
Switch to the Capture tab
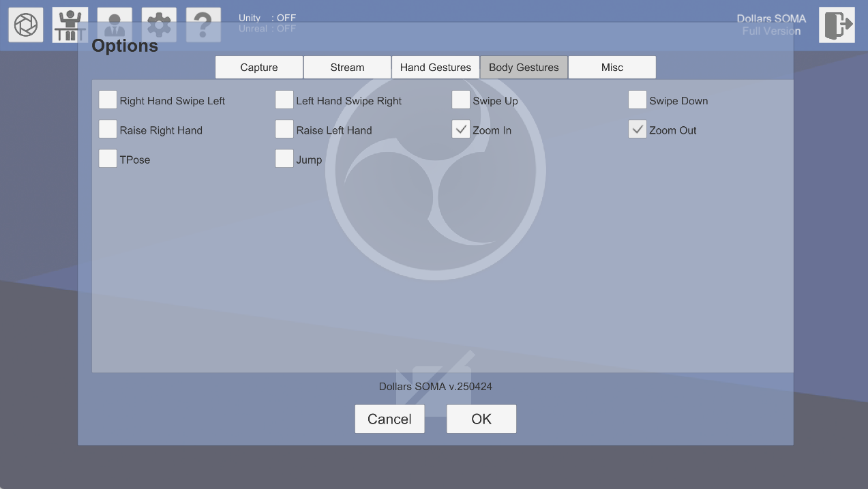[259, 68]
